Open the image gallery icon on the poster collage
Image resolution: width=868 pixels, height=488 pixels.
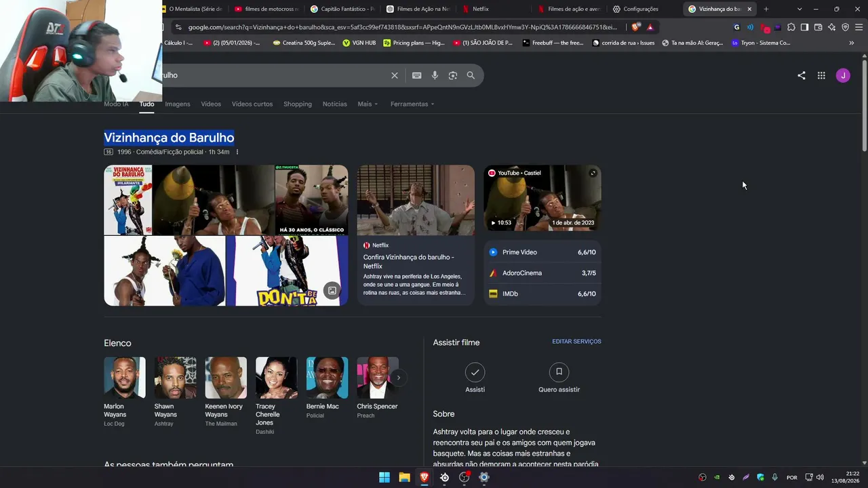(332, 291)
